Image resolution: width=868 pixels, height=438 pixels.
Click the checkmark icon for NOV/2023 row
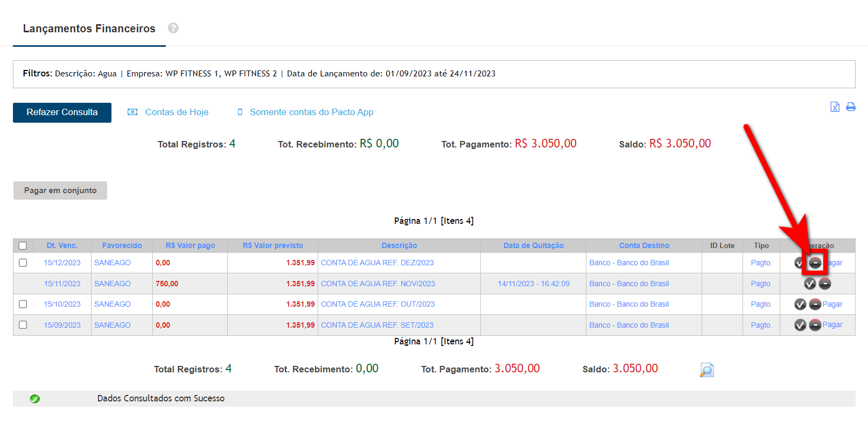[810, 284]
